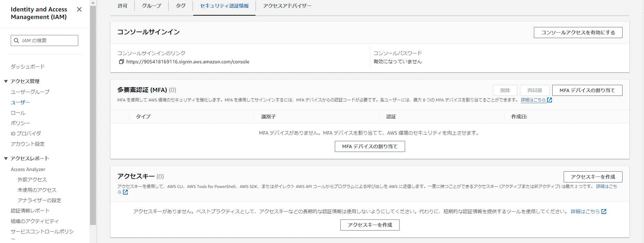Click the MFA 再同期 button

tap(535, 90)
